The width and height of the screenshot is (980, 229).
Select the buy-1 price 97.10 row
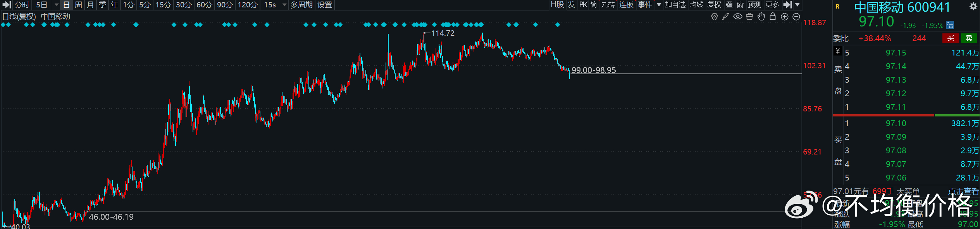[906, 123]
